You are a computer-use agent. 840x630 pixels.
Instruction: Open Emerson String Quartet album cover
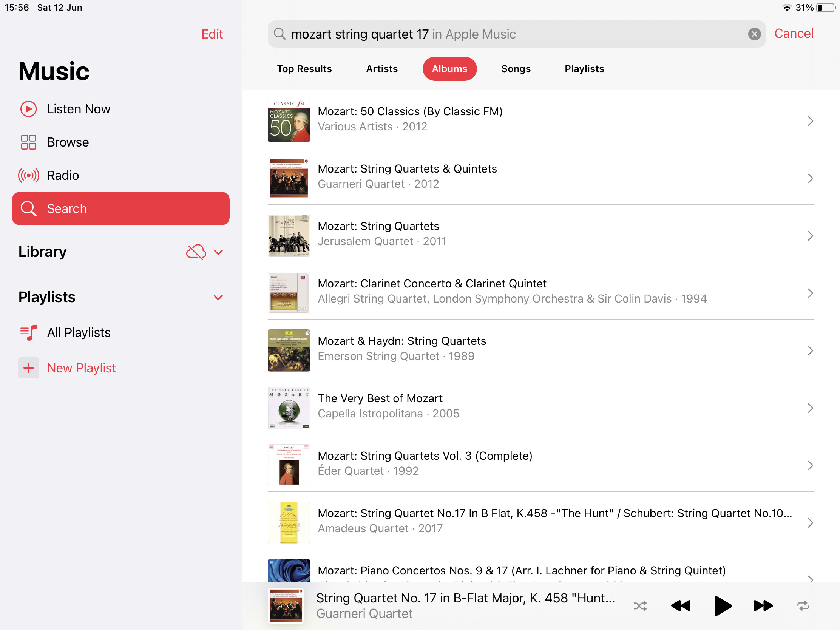[x=289, y=351]
